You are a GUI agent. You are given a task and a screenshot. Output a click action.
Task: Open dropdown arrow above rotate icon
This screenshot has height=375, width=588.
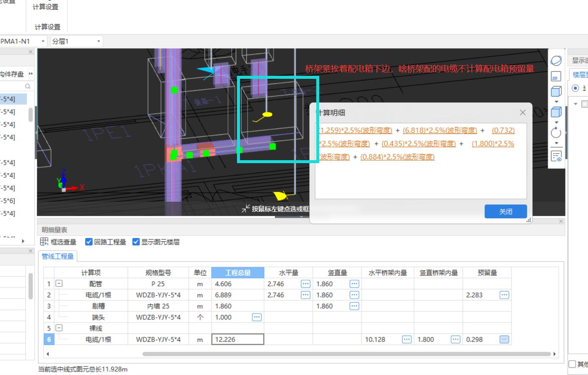pyautogui.click(x=556, y=122)
